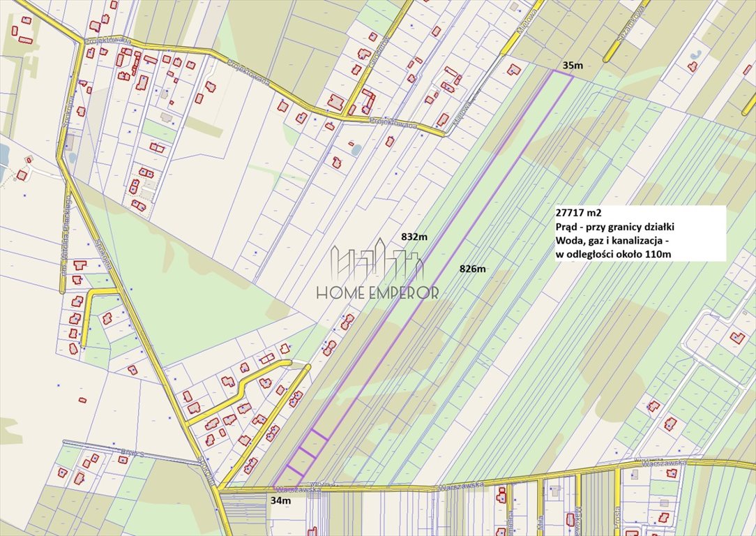Click the 826m length label

tap(473, 269)
